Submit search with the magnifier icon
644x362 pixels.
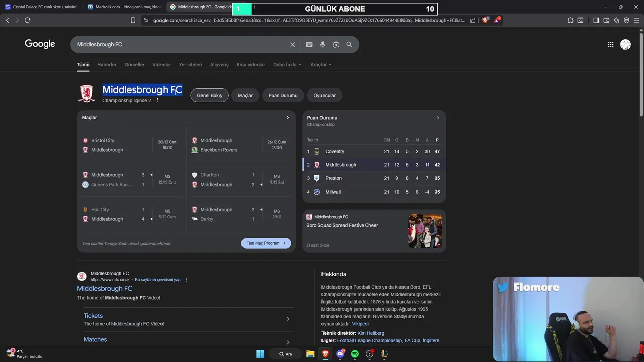click(349, 44)
